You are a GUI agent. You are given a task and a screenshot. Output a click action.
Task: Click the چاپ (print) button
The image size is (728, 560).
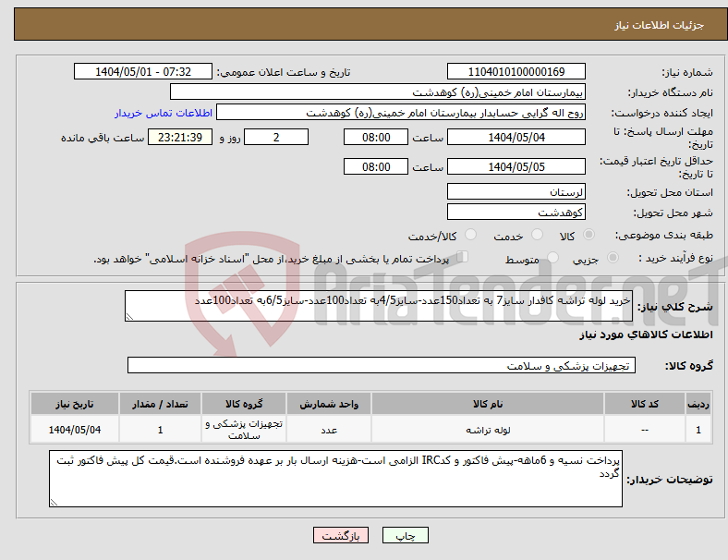405,535
